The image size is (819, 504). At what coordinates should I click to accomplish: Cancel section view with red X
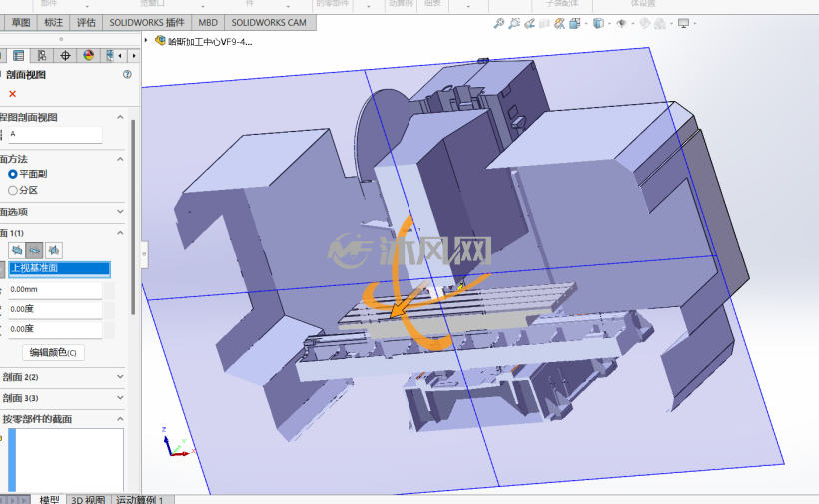coord(13,94)
